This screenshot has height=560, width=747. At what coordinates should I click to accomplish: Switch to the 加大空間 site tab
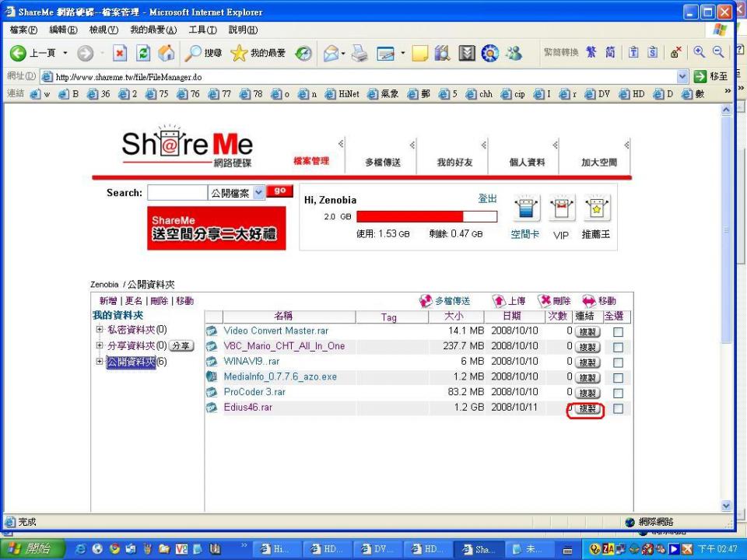click(x=599, y=162)
